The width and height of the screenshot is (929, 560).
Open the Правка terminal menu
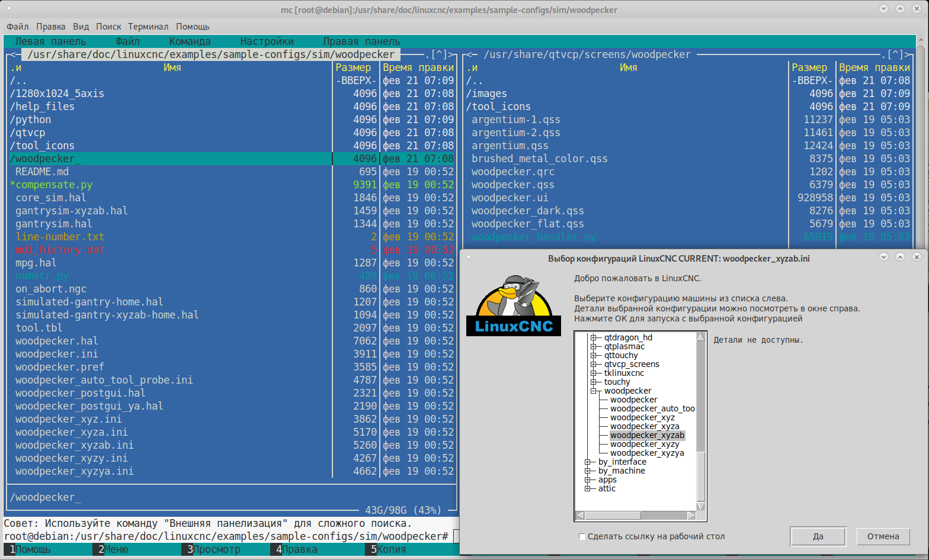[50, 27]
